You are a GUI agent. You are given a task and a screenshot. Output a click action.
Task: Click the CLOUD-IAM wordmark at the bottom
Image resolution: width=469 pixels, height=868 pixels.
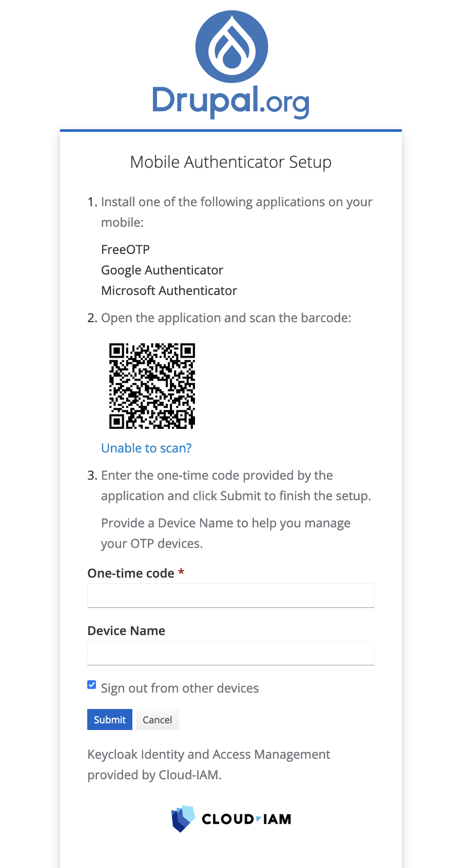[246, 819]
